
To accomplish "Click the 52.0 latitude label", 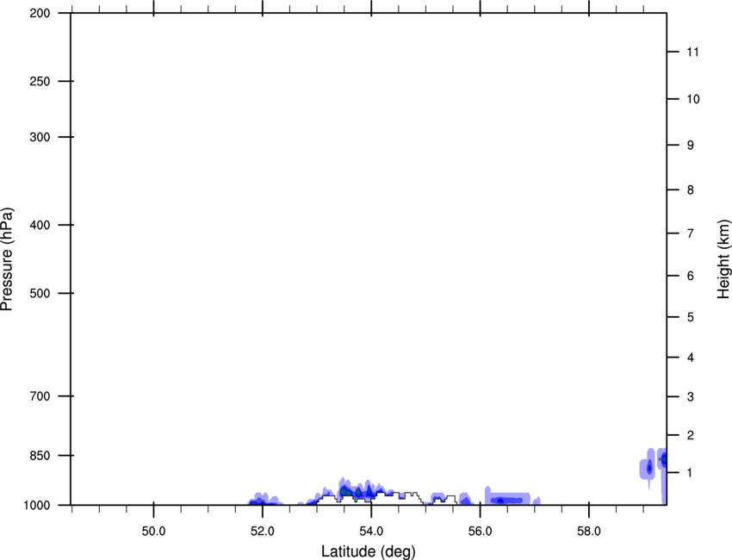I will click(263, 531).
